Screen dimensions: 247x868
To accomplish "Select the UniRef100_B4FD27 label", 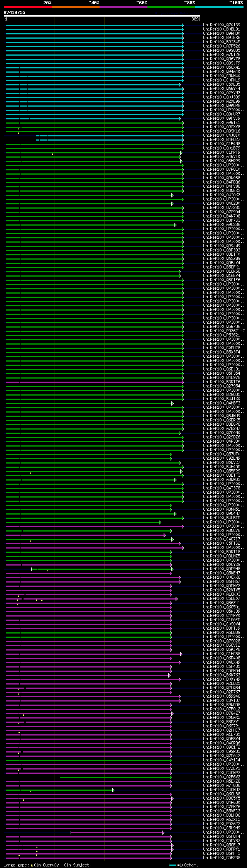I will tap(222, 139).
